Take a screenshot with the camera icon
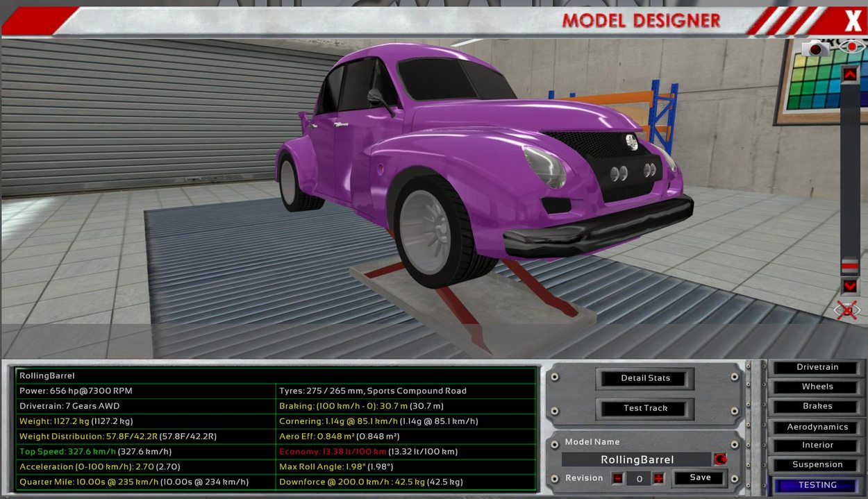This screenshot has width=868, height=499. pos(815,48)
